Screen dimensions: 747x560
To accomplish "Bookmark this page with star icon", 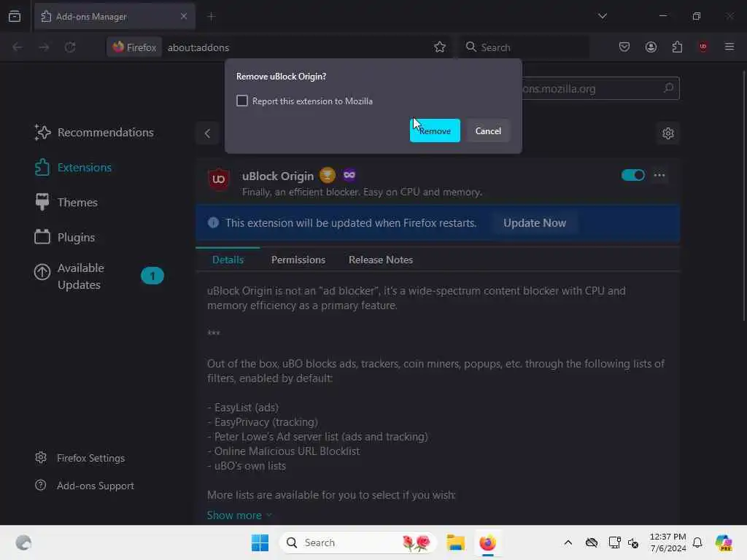I will (x=440, y=47).
